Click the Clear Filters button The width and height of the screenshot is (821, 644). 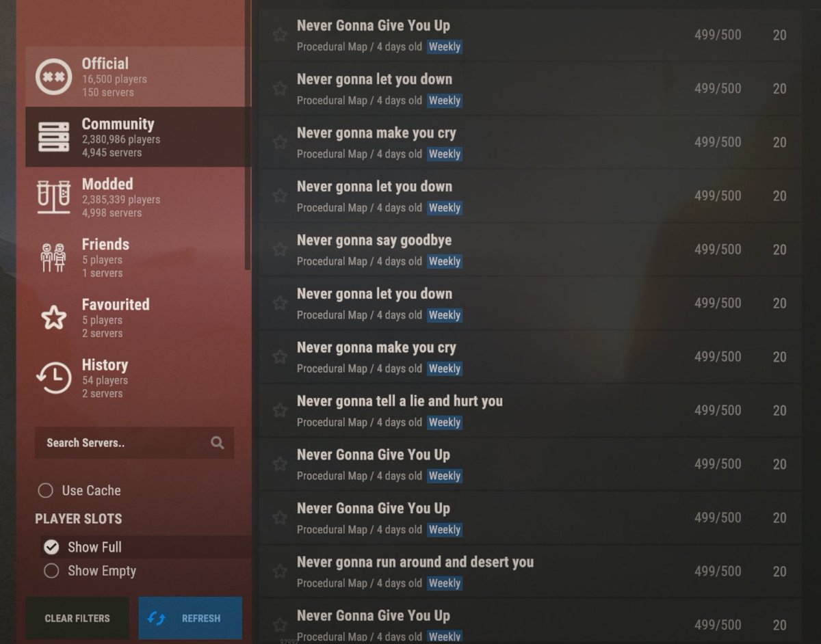77,618
